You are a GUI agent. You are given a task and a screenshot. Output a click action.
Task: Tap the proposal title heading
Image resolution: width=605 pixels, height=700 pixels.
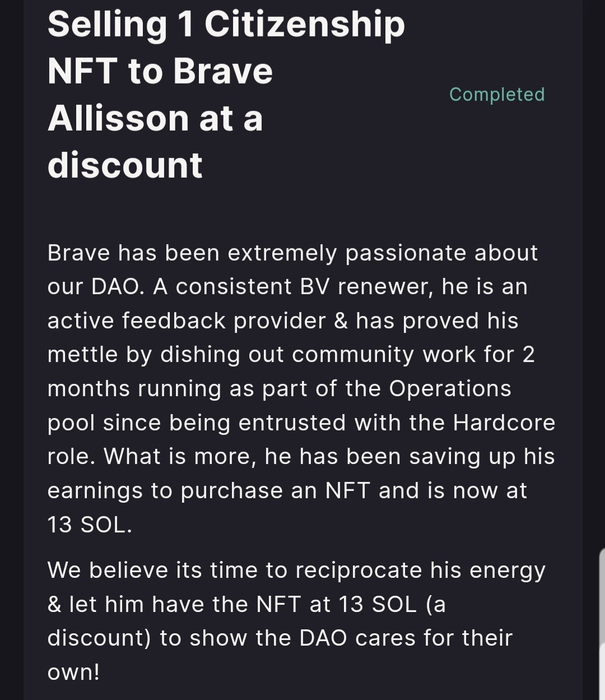click(226, 95)
